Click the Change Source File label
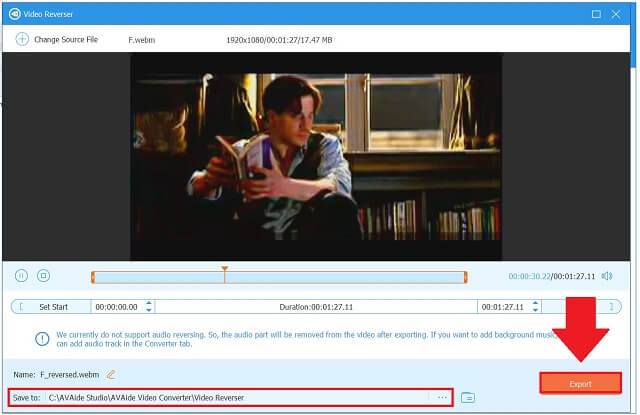Image resolution: width=640 pixels, height=415 pixels. (66, 40)
